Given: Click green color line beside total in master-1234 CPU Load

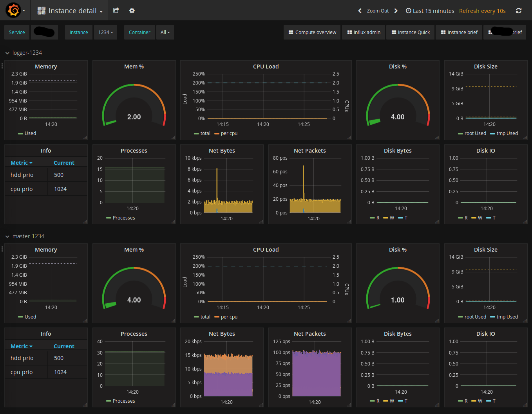Looking at the screenshot, I should pos(196,317).
